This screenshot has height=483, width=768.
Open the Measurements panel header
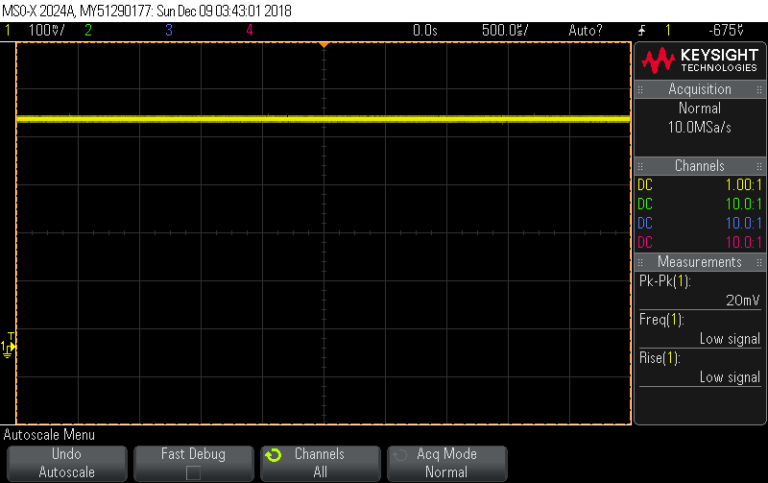pos(699,262)
